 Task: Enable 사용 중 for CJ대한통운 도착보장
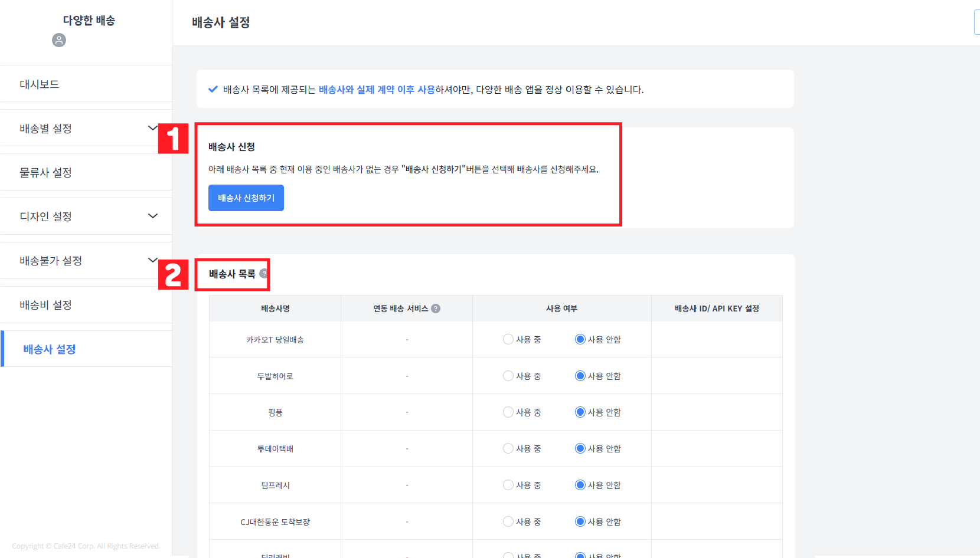(508, 521)
